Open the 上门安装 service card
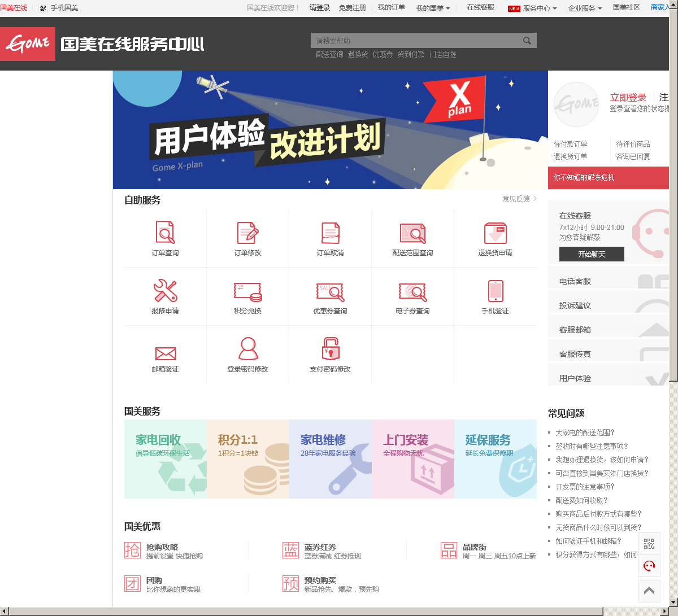The height and width of the screenshot is (616, 678). coord(413,459)
